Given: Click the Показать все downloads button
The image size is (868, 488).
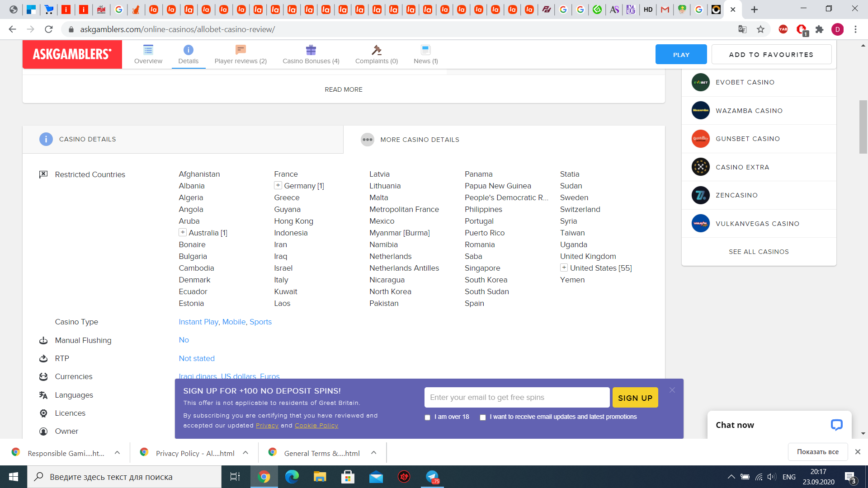Looking at the screenshot, I should (x=818, y=452).
